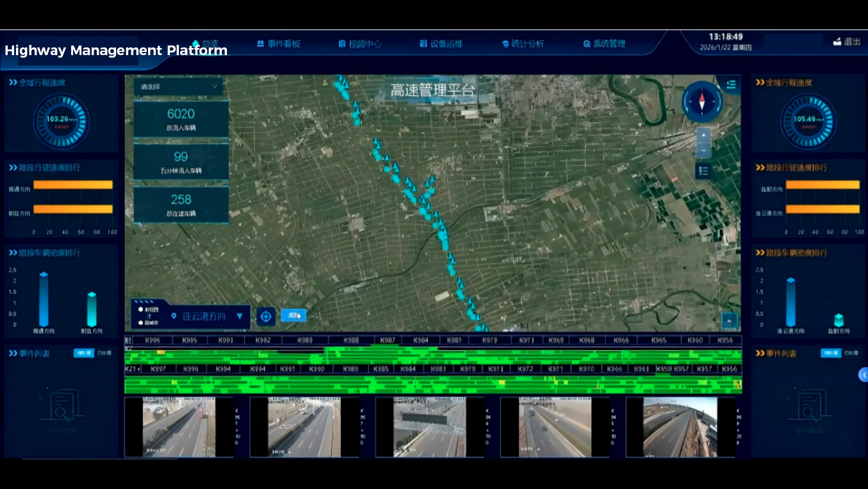Click the blue arrow at right screen edge
This screenshot has width=868, height=489.
click(x=863, y=375)
